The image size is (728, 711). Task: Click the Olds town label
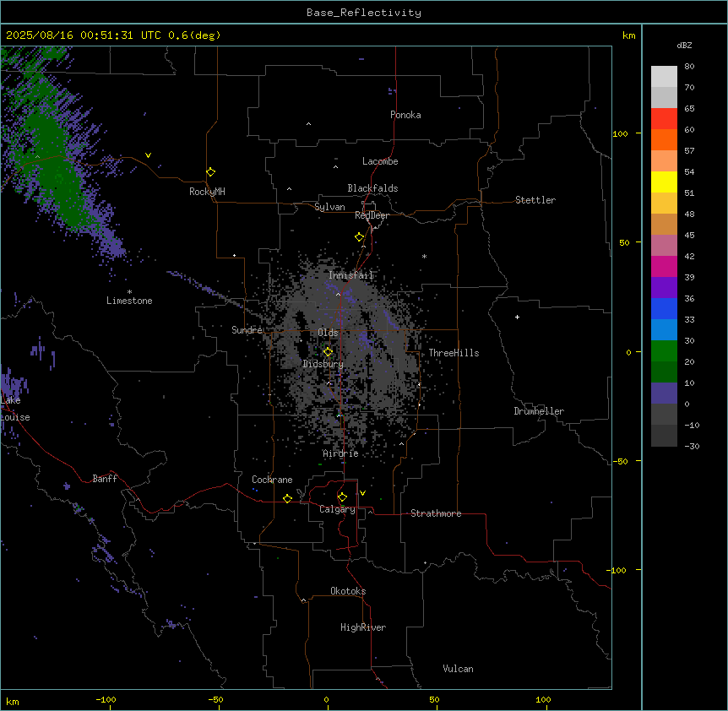328,333
